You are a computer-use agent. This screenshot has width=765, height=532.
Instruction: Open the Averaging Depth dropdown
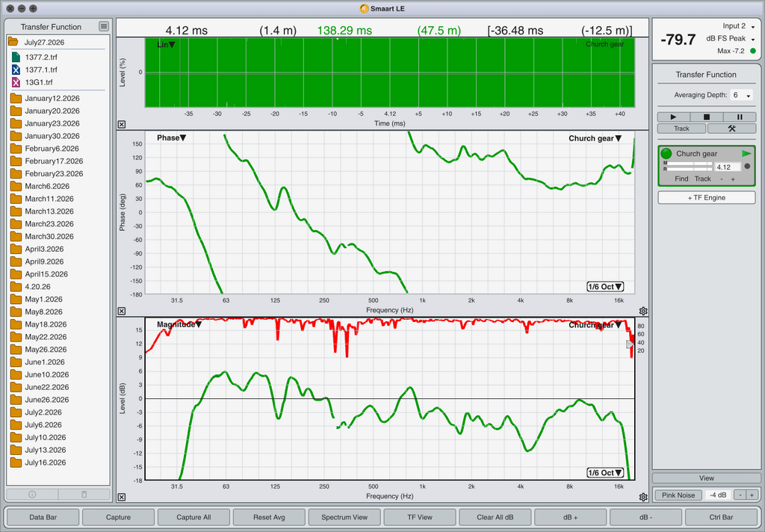point(742,95)
